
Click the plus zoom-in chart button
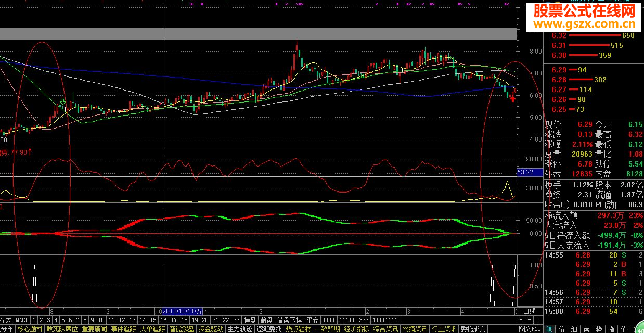point(521,320)
